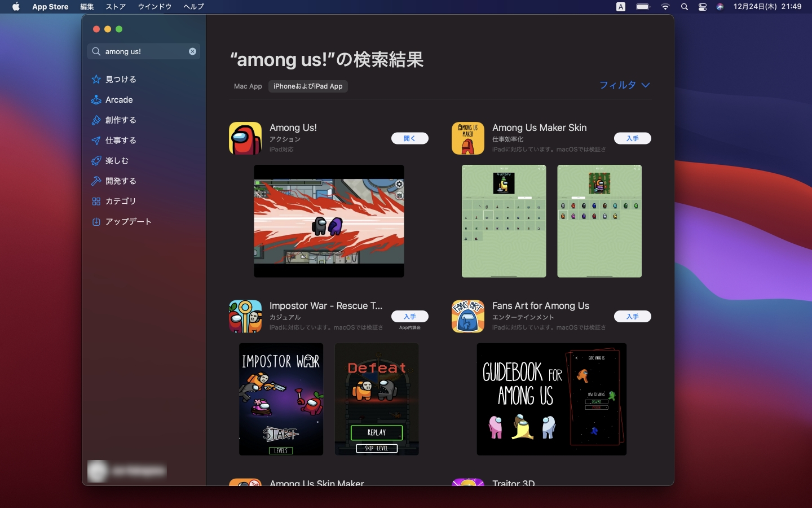Clear the search field with the x button
This screenshot has width=812, height=508.
(192, 51)
